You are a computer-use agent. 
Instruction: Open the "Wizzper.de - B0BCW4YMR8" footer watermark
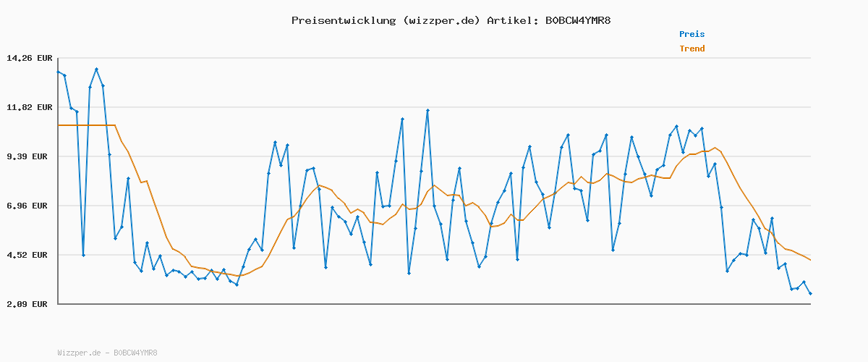[107, 353]
